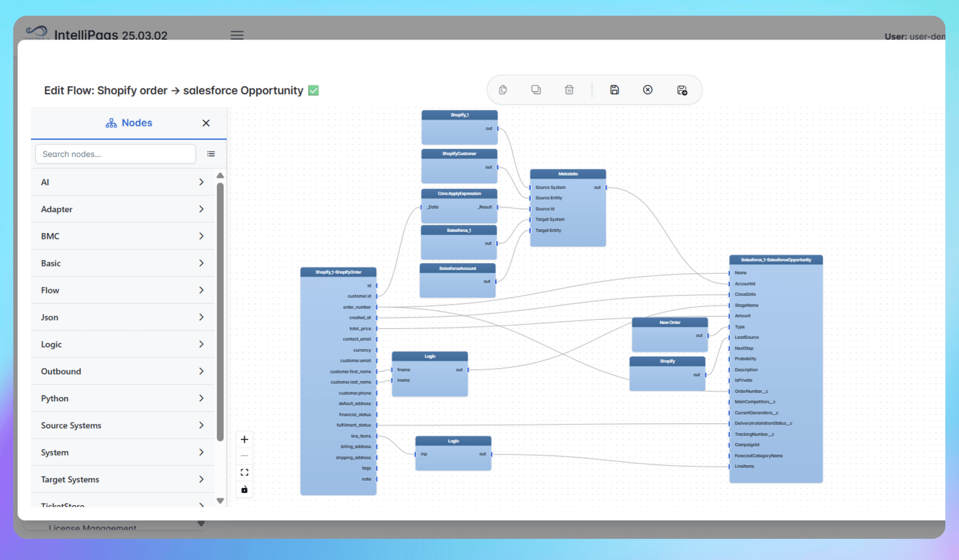
Task: Export flow using the save-with-arrow icon
Action: (x=681, y=90)
